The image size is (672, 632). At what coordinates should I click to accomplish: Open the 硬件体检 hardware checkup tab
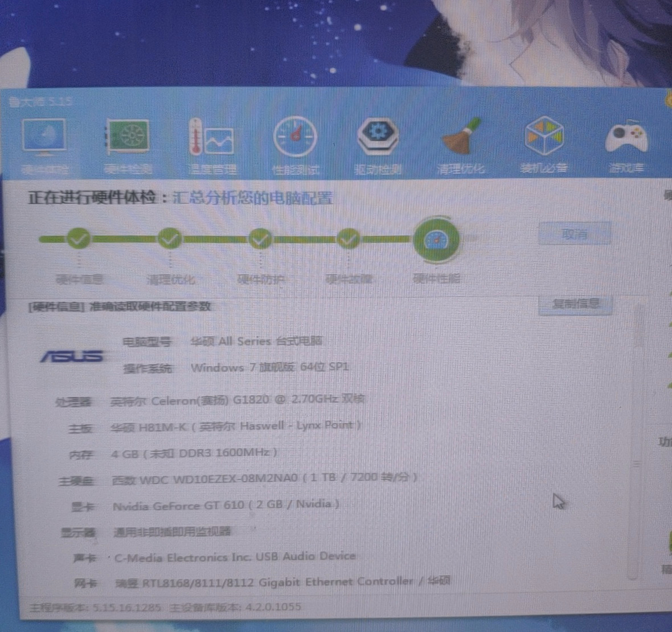(x=44, y=147)
